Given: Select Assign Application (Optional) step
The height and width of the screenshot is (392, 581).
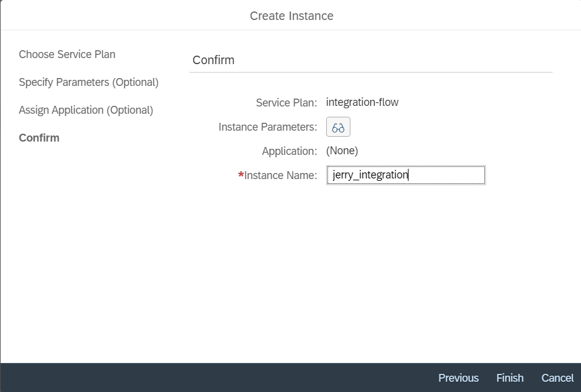Looking at the screenshot, I should pyautogui.click(x=86, y=110).
